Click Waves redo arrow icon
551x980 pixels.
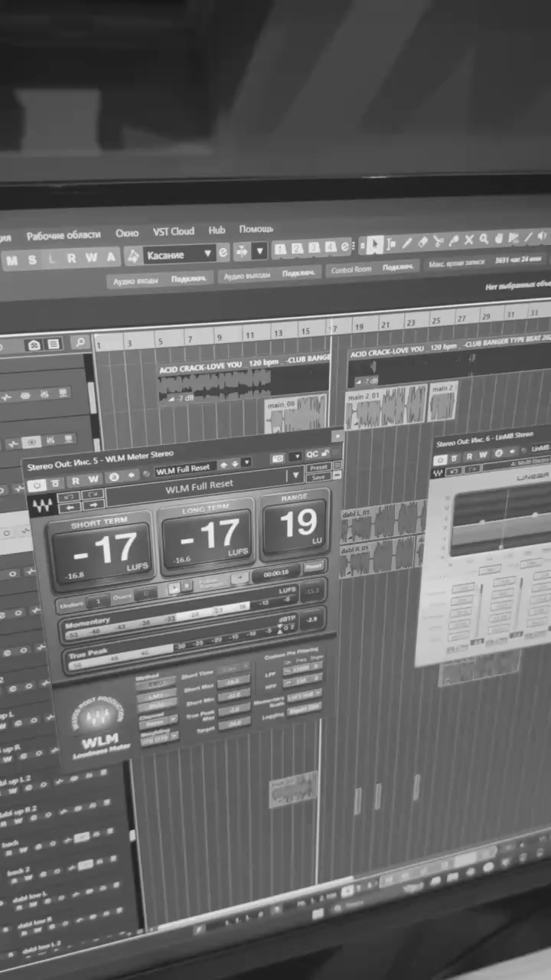tap(93, 494)
